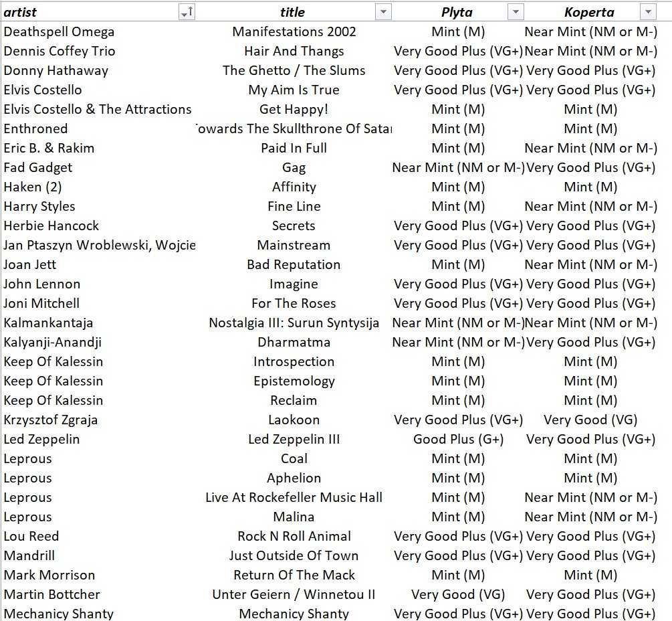
Task: Click the Dennis Coffey Trio cell
Action: 98,51
